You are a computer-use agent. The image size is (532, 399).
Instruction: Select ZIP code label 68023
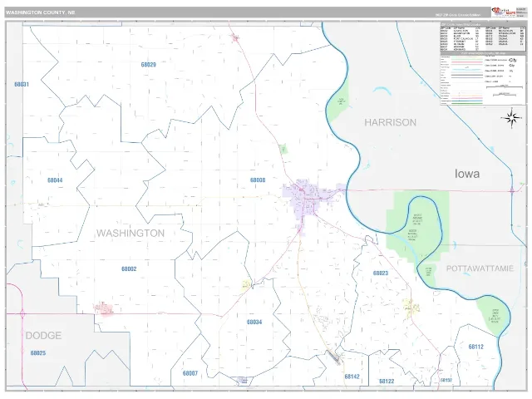(381, 273)
